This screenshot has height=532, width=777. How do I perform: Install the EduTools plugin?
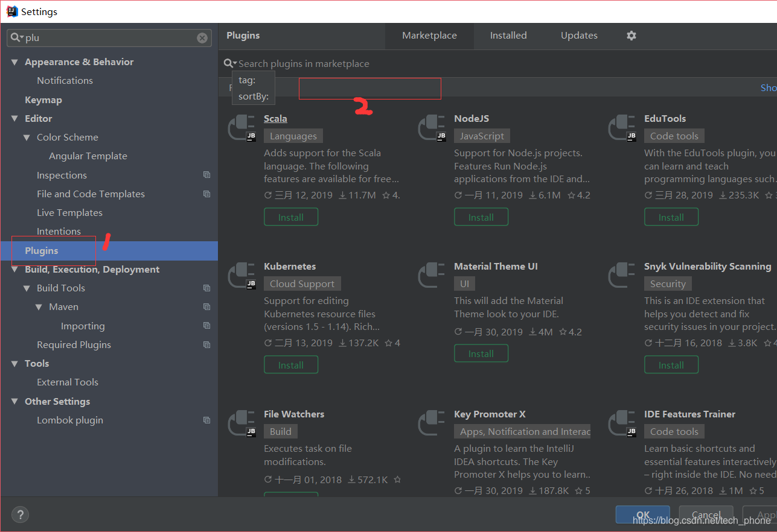click(671, 217)
